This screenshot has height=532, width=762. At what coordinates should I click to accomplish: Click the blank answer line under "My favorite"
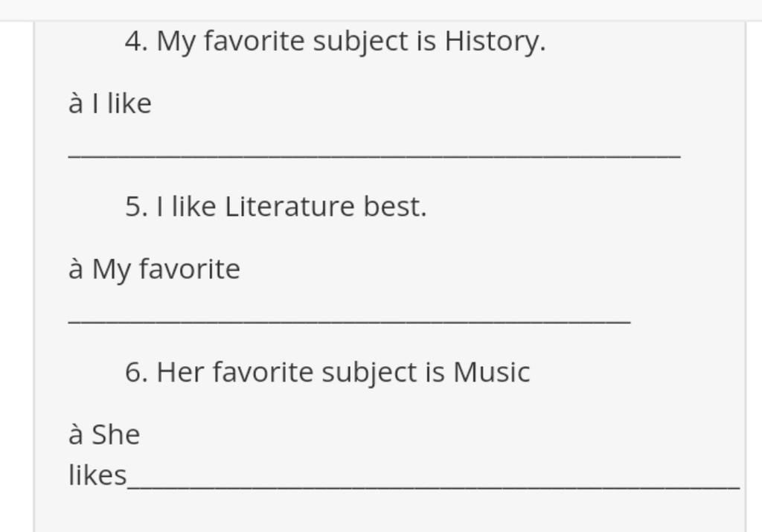click(x=350, y=321)
